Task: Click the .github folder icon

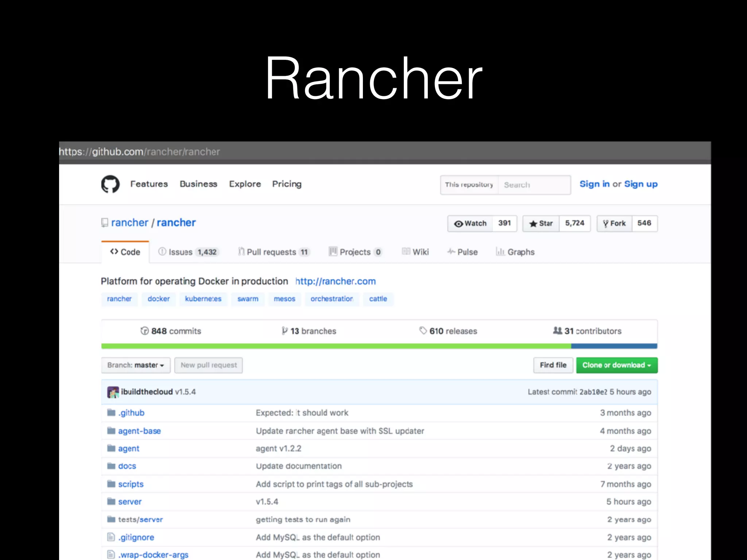Action: coord(111,412)
